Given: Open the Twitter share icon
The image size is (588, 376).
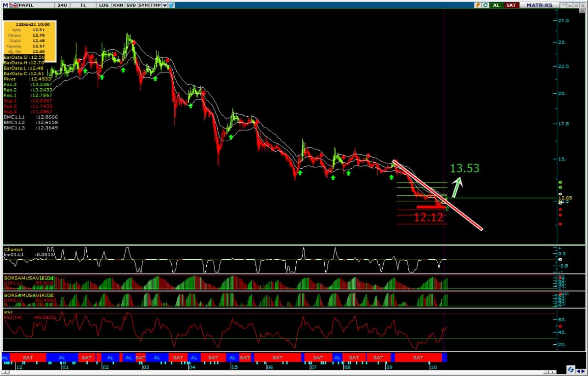Looking at the screenshot, I should [x=171, y=5].
